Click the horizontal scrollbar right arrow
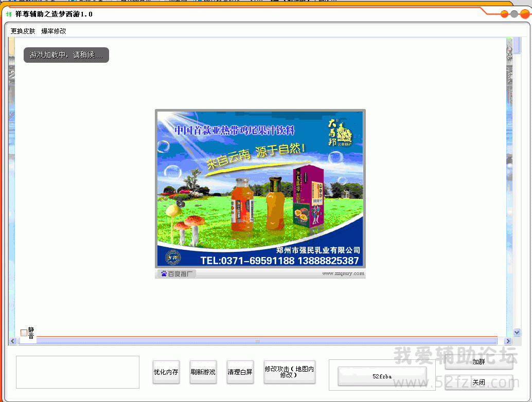This screenshot has width=532, height=402. point(508,341)
